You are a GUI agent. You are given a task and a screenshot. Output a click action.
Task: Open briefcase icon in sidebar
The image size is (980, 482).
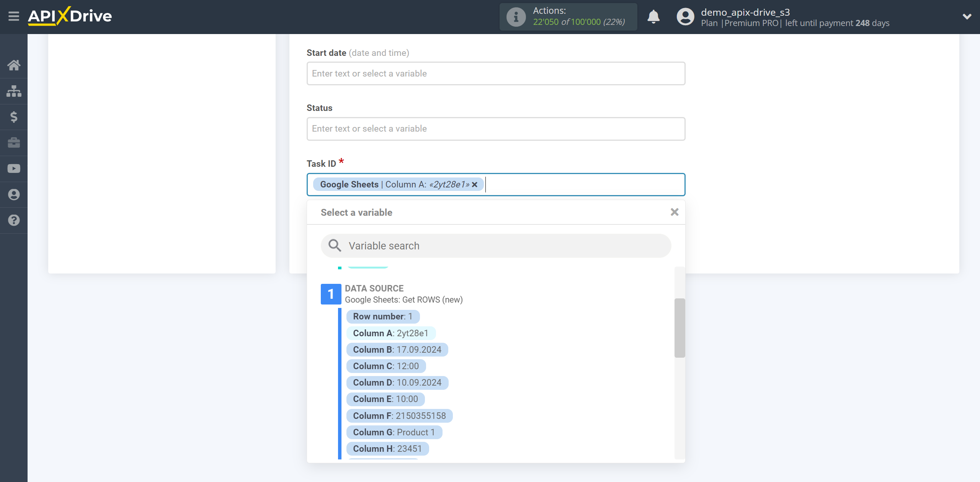pos(14,143)
